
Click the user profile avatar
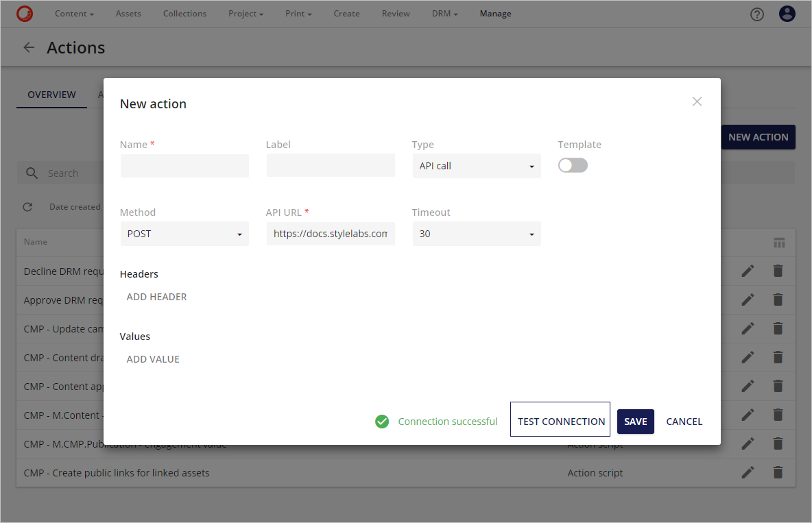(x=787, y=14)
